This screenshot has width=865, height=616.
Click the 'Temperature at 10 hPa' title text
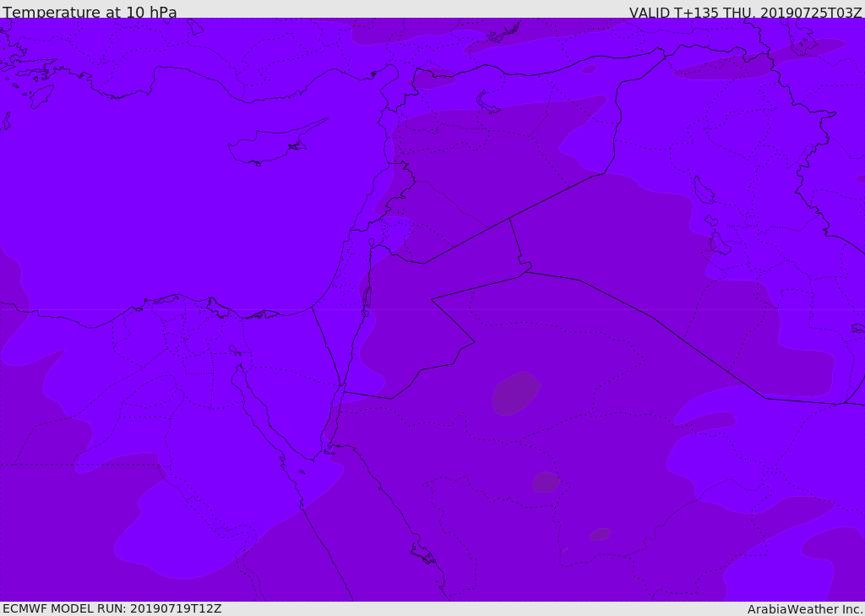(x=90, y=12)
